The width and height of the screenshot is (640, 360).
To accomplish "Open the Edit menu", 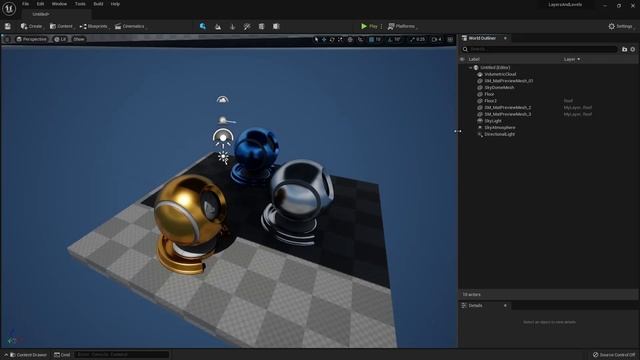I will click(40, 4).
